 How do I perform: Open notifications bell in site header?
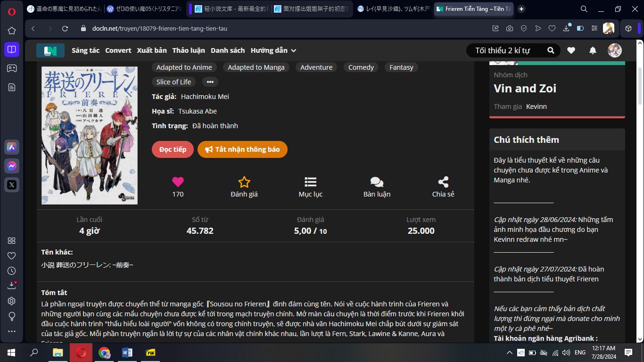(593, 50)
